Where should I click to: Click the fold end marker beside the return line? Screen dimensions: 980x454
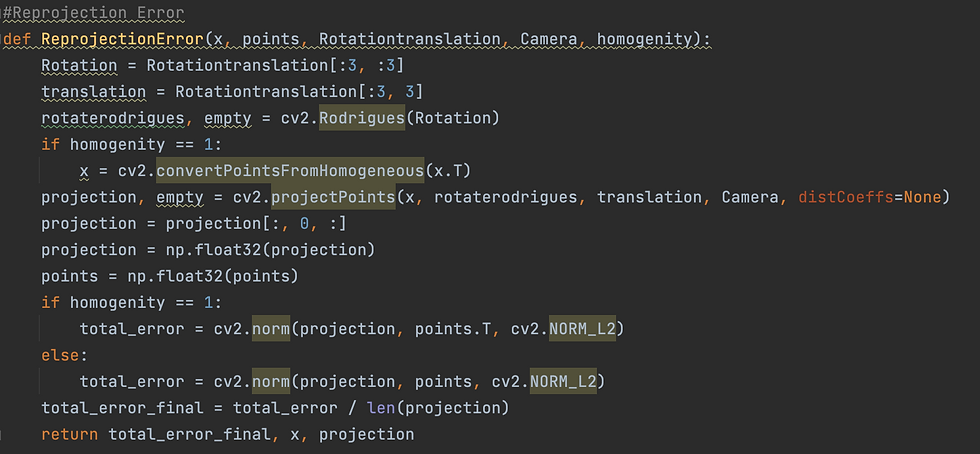coord(2,434)
